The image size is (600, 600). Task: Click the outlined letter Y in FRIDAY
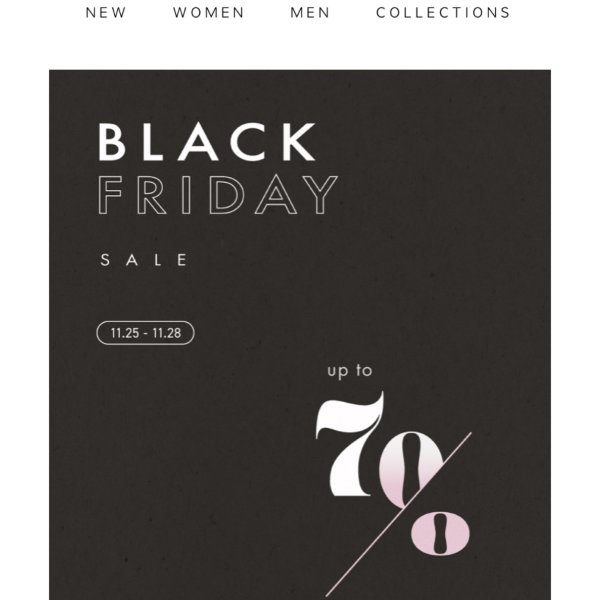coord(321,194)
